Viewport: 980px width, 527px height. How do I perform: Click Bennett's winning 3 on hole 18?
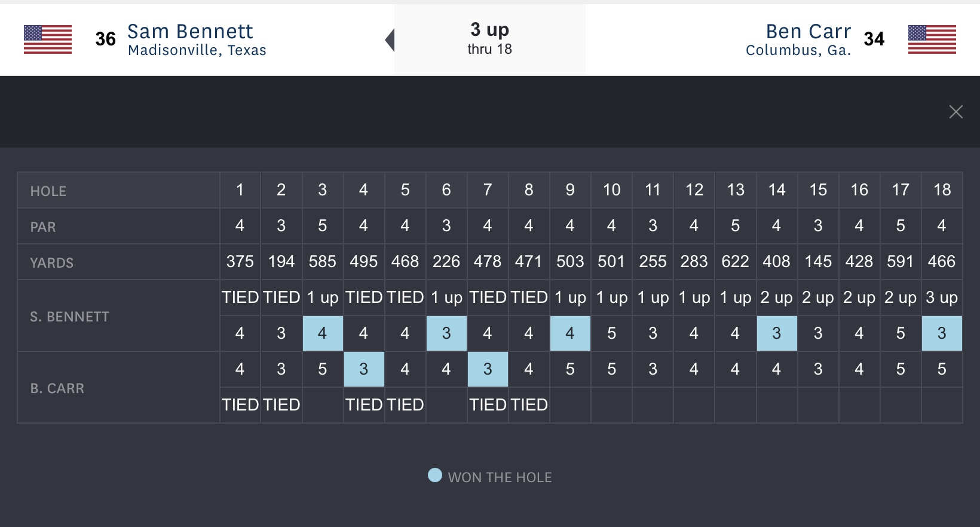pos(942,333)
